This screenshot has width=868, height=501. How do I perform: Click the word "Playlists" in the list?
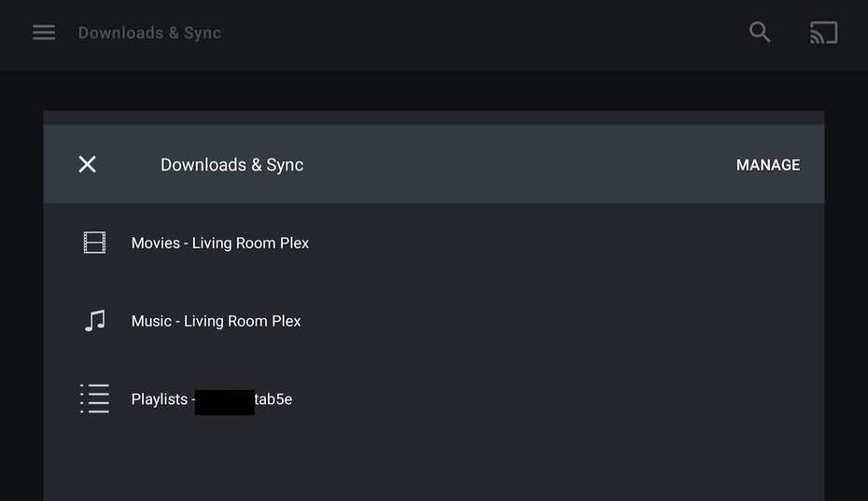(x=160, y=399)
